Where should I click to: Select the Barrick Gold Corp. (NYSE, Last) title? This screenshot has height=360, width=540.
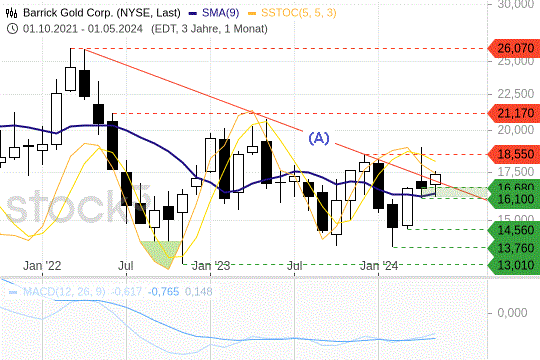point(102,13)
